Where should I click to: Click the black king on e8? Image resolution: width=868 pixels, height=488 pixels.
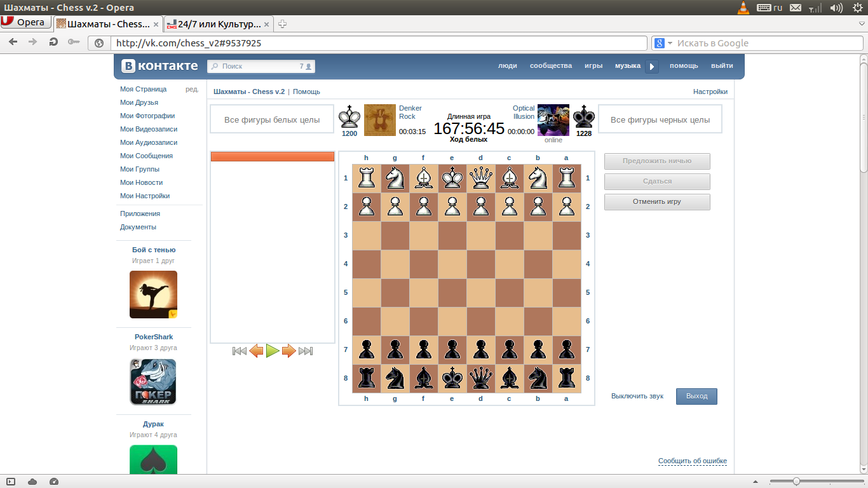(x=452, y=379)
